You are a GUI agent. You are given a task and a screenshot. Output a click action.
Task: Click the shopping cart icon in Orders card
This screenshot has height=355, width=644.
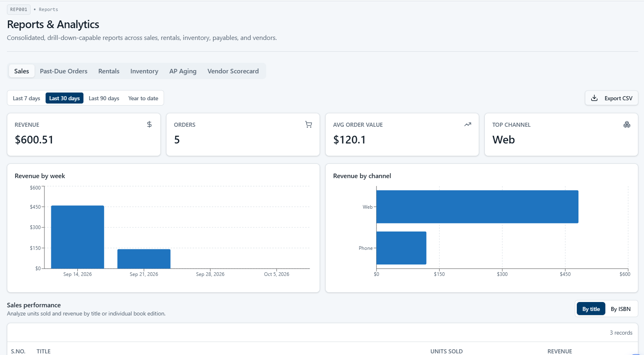(x=309, y=124)
